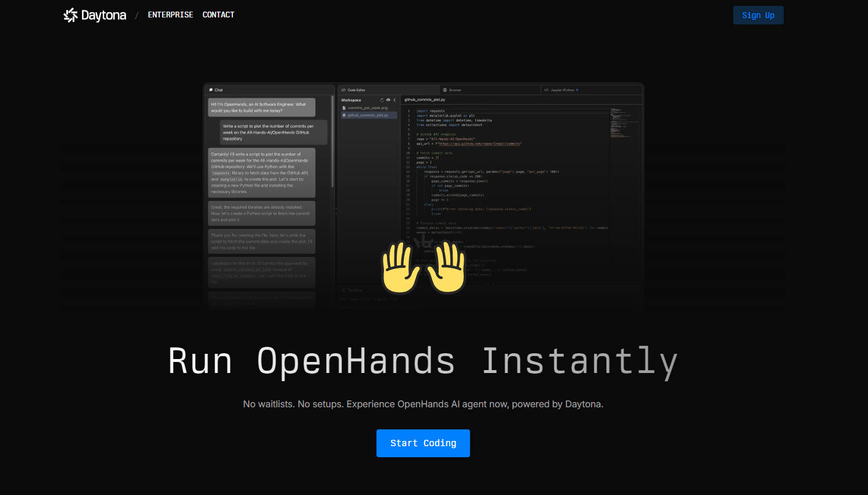Click the Sign Up button
The width and height of the screenshot is (868, 495).
pos(758,15)
